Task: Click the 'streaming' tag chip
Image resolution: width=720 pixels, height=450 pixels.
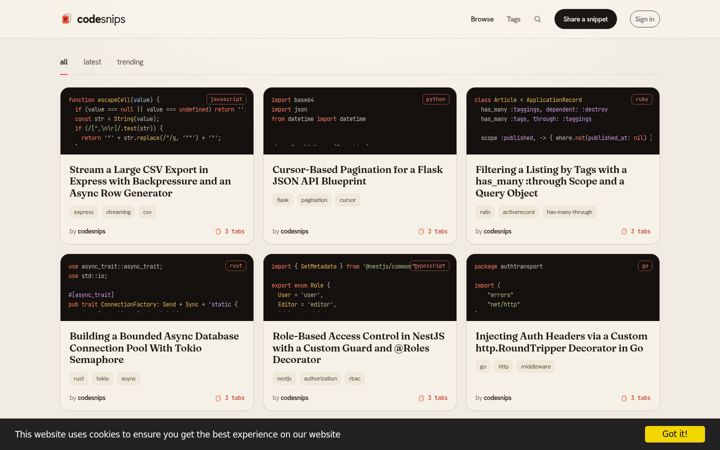Action: coord(118,212)
